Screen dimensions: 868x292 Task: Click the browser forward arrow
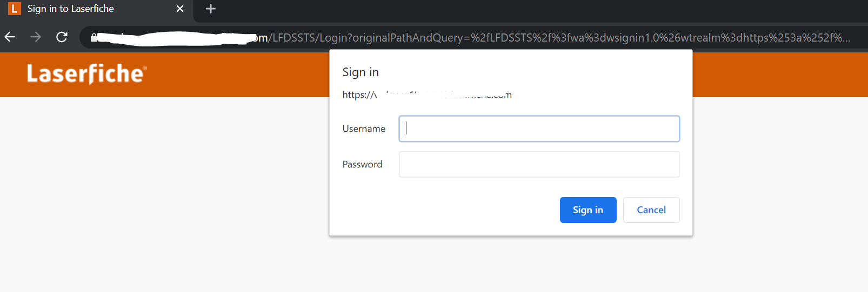[x=36, y=37]
